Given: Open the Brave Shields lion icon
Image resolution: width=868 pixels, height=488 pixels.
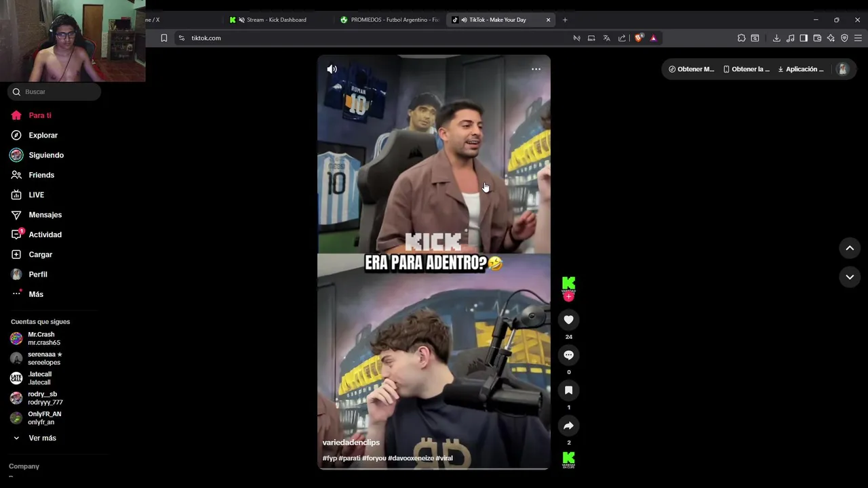Looking at the screenshot, I should click(x=638, y=38).
